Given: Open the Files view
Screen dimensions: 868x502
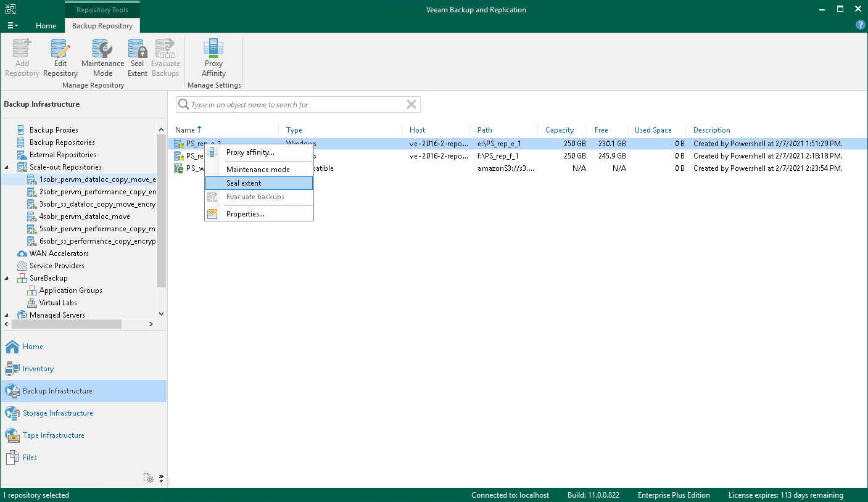Looking at the screenshot, I should (x=30, y=458).
